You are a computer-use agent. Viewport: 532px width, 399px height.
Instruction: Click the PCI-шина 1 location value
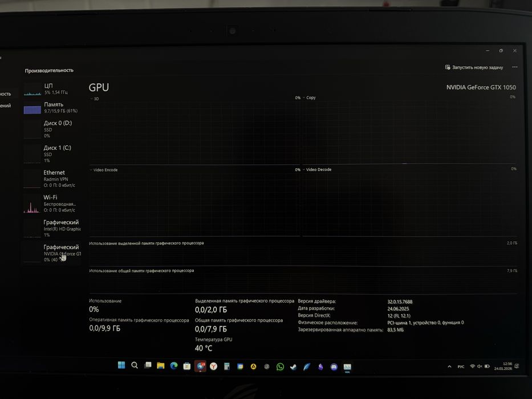[425, 323]
